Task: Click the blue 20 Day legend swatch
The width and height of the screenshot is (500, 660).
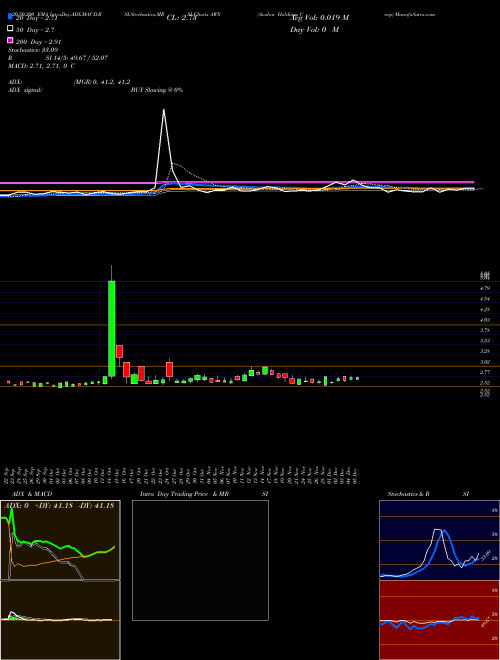Action: 10,16
